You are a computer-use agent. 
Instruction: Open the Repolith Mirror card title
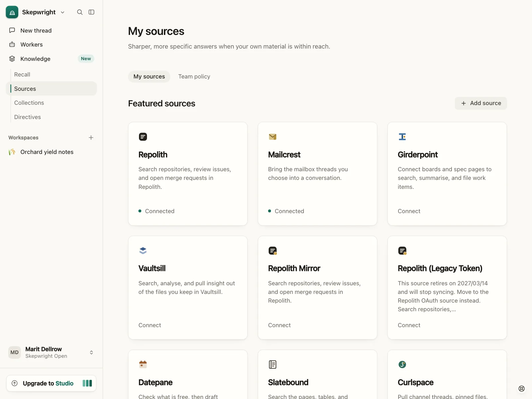tap(294, 268)
